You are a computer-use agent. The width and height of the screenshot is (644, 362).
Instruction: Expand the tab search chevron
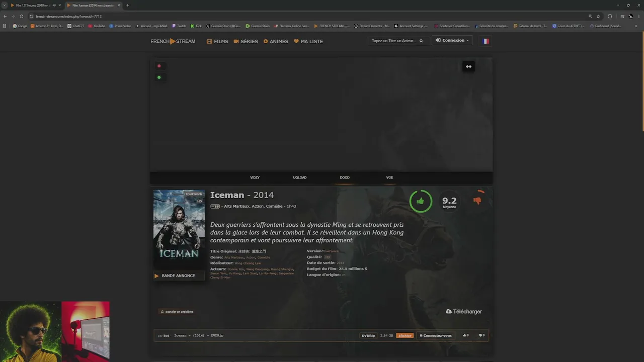pos(5,6)
